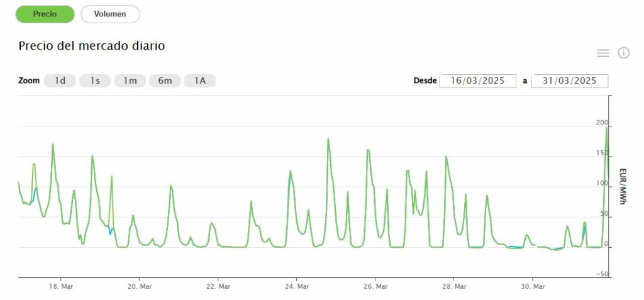Image resolution: width=644 pixels, height=300 pixels.
Task: Edit the end date field 31/03/2025
Action: click(x=569, y=81)
